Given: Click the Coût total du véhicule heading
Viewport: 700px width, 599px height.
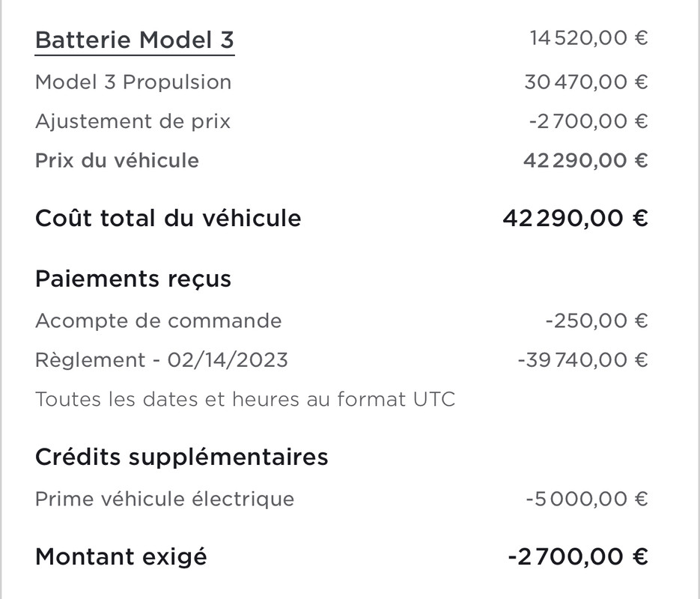Looking at the screenshot, I should click(168, 219).
